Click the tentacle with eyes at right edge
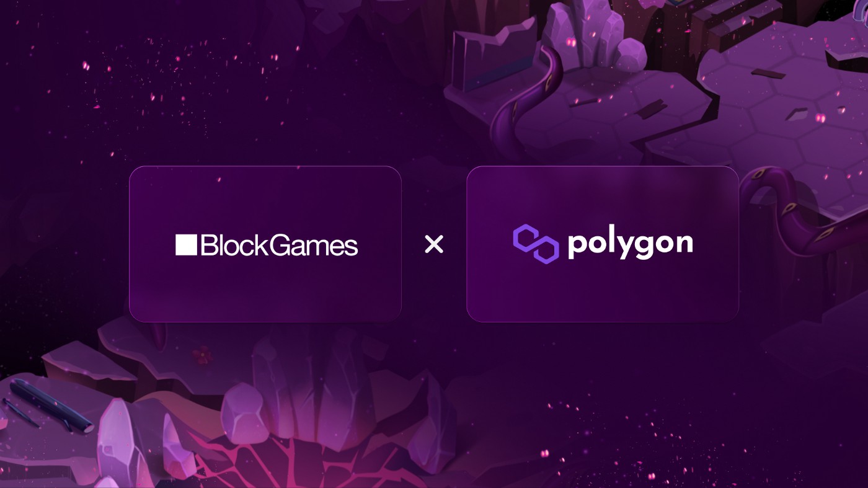868x488 pixels. click(x=800, y=211)
